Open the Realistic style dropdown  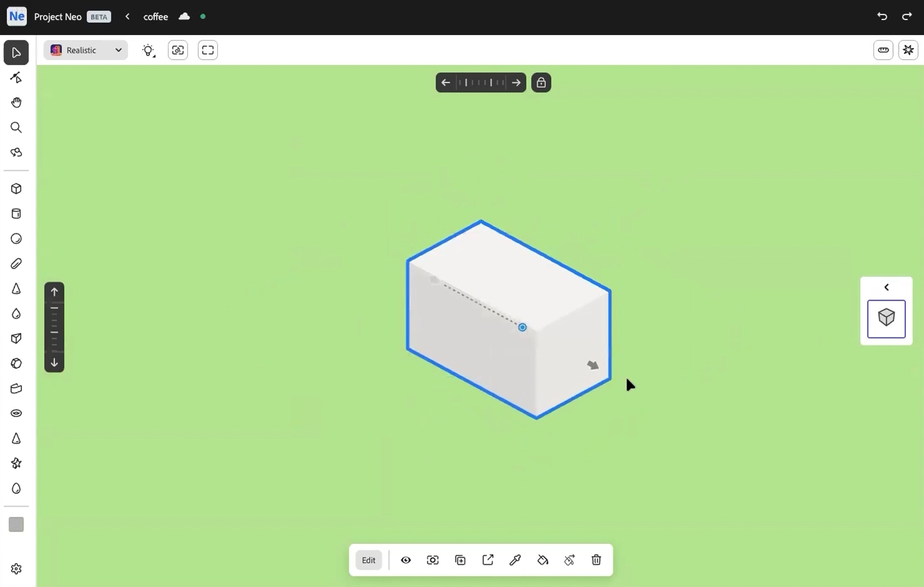coord(86,50)
